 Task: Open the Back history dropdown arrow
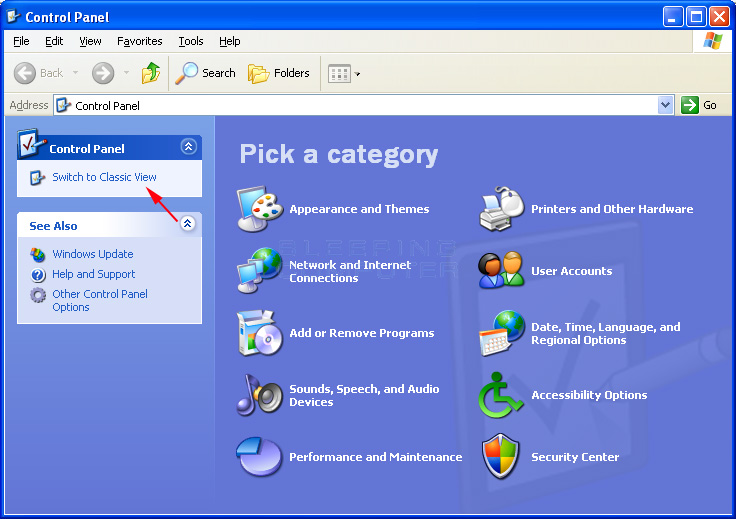(x=75, y=73)
